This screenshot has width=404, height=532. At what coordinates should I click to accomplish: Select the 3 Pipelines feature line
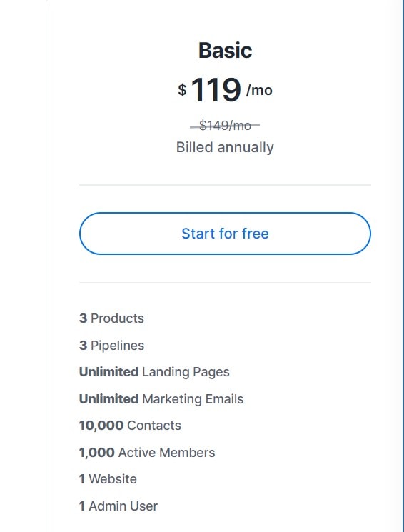coord(111,346)
